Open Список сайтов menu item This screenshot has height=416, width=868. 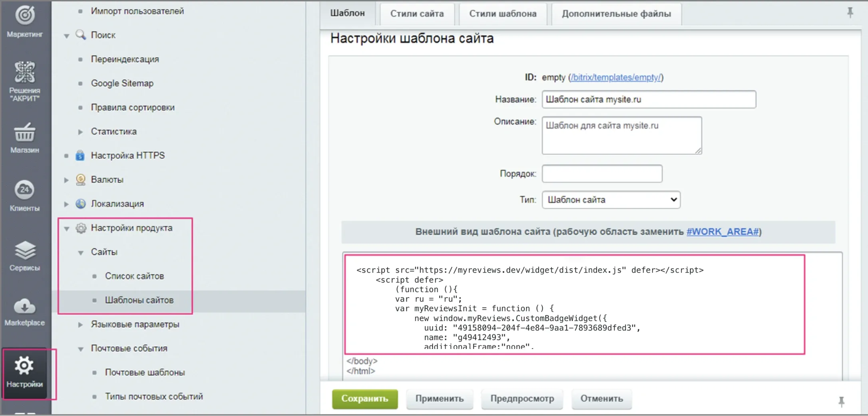(134, 276)
